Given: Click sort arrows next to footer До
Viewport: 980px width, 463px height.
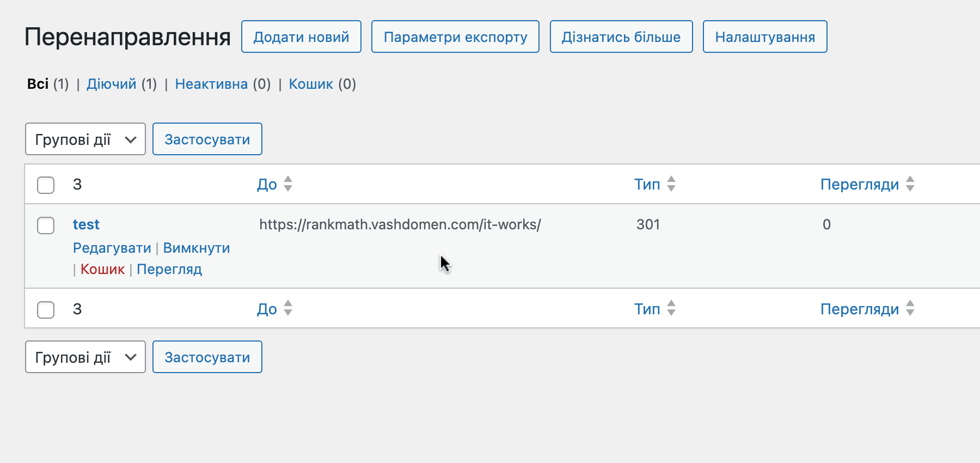Looking at the screenshot, I should point(288,308).
